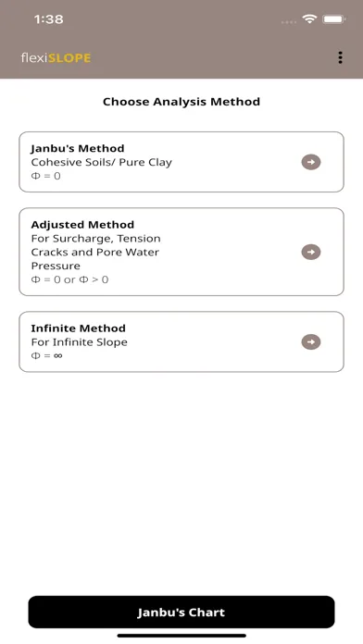
Task: Click the flexiSLOPE logo
Action: point(56,58)
